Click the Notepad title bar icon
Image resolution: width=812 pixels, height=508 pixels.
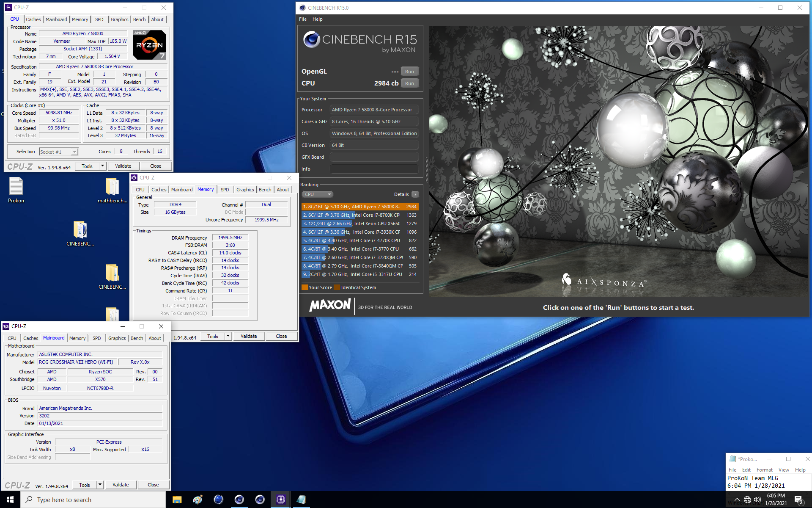pyautogui.click(x=732, y=459)
